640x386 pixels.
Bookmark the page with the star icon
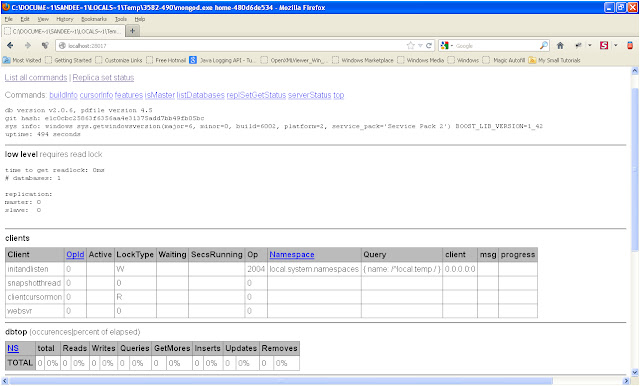click(x=411, y=46)
